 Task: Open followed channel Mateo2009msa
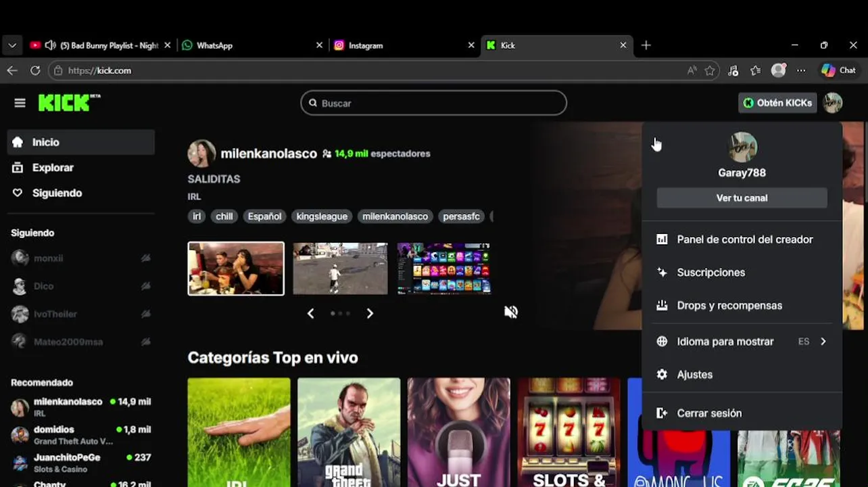point(81,342)
